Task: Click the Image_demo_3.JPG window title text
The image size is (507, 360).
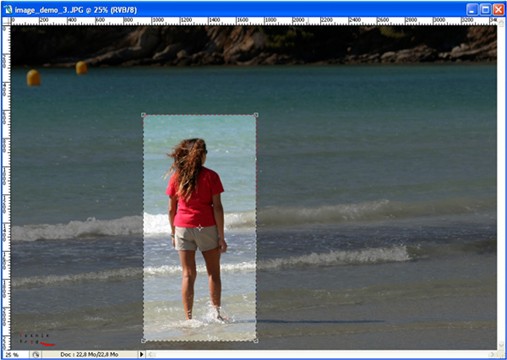Action: point(76,10)
